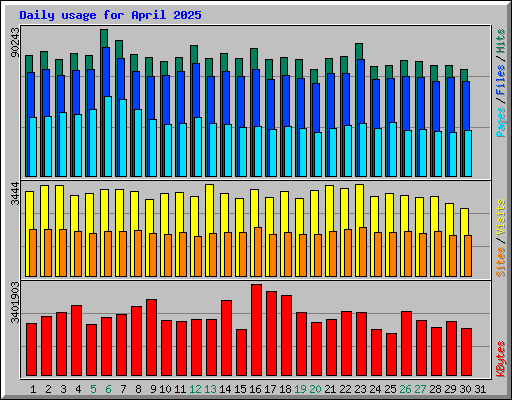Click day label 28 on the x-axis
The width and height of the screenshot is (512, 400).
pyautogui.click(x=435, y=389)
